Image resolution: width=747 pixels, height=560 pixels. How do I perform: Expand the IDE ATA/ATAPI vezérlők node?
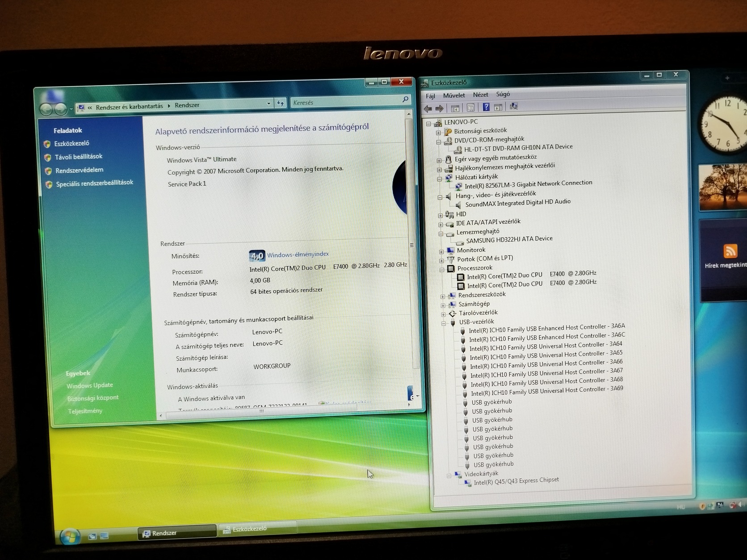pyautogui.click(x=441, y=224)
